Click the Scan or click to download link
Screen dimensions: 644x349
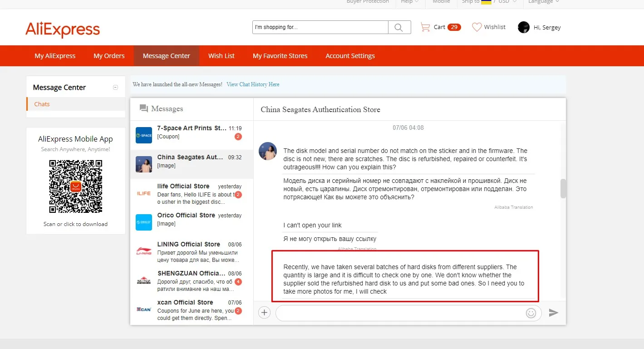coord(76,224)
